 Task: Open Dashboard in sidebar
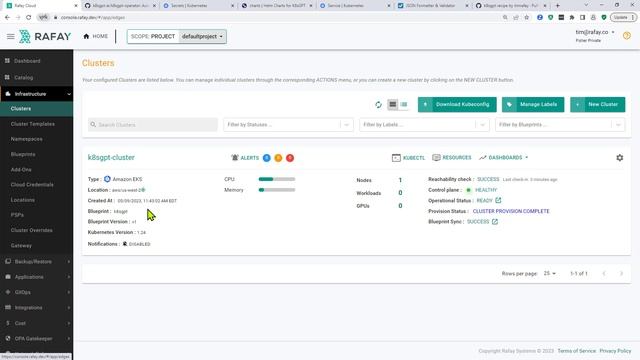27,61
